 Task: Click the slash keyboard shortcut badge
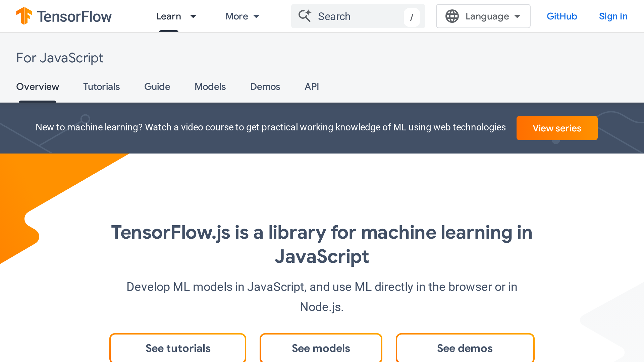[x=412, y=17]
